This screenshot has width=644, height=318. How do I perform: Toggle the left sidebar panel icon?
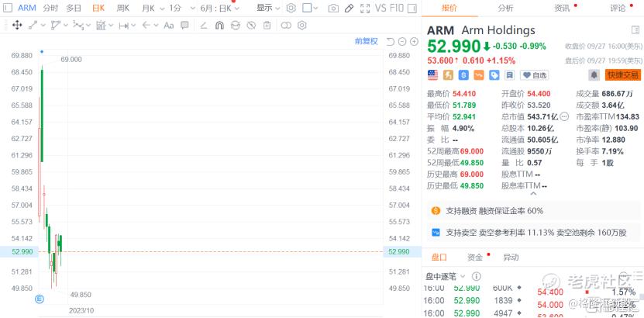tap(9, 8)
